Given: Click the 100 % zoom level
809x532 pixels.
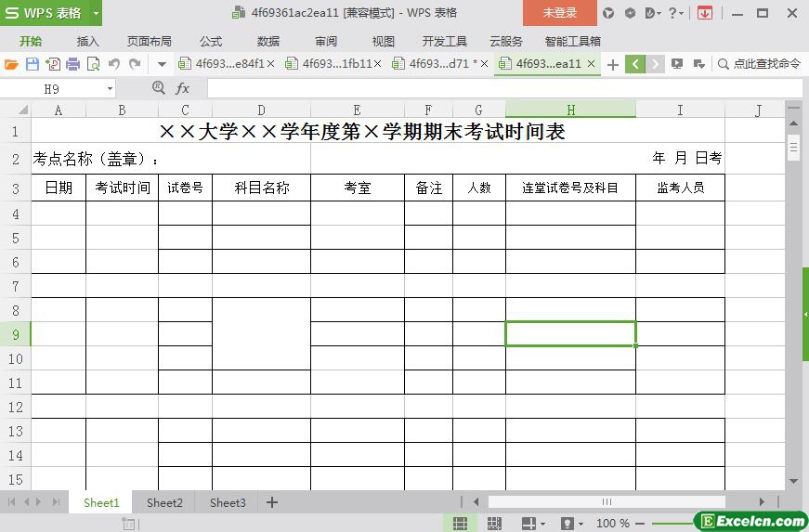Looking at the screenshot, I should pyautogui.click(x=613, y=524).
